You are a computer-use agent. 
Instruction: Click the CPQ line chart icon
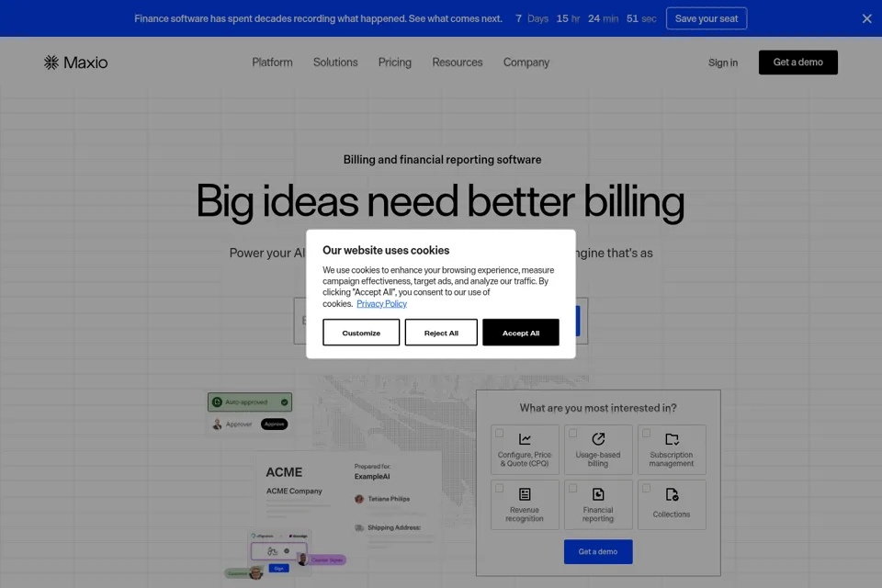(525, 439)
